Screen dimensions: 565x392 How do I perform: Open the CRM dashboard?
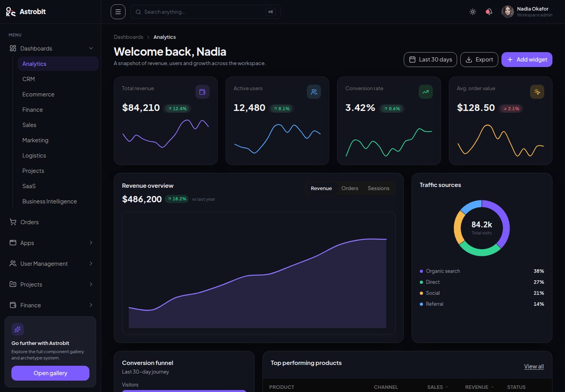coord(58,79)
